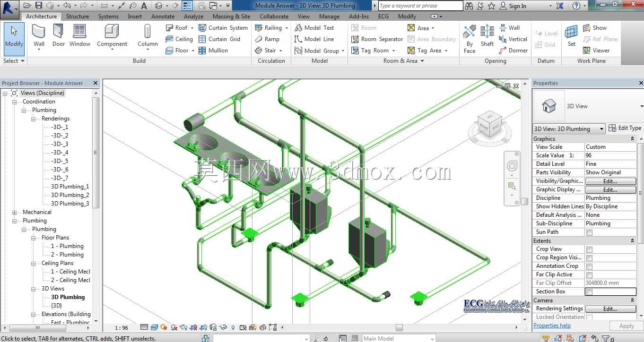Click Edit for Graphic Display options
The width and height of the screenshot is (644, 342).
coord(610,190)
